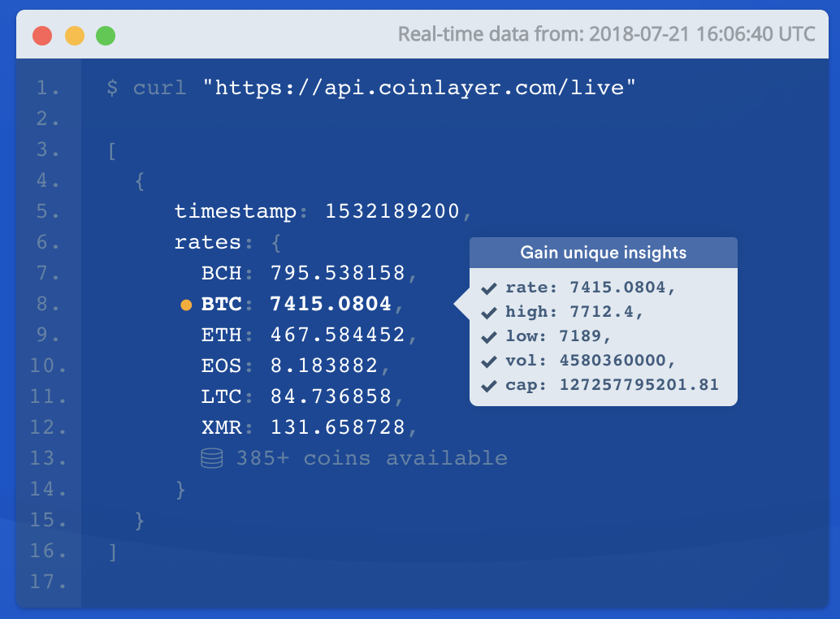Click the ETH currency label
The width and height of the screenshot is (840, 619).
point(221,335)
